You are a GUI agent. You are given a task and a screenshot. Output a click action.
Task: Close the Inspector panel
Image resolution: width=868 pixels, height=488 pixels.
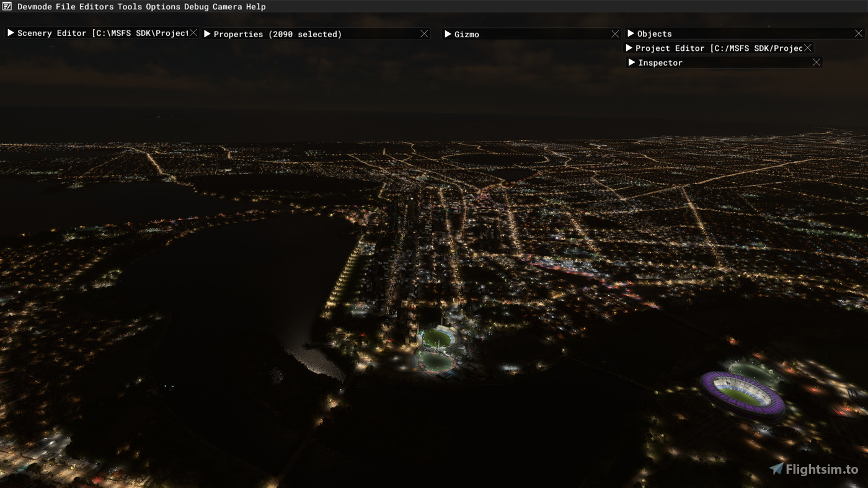pos(817,62)
